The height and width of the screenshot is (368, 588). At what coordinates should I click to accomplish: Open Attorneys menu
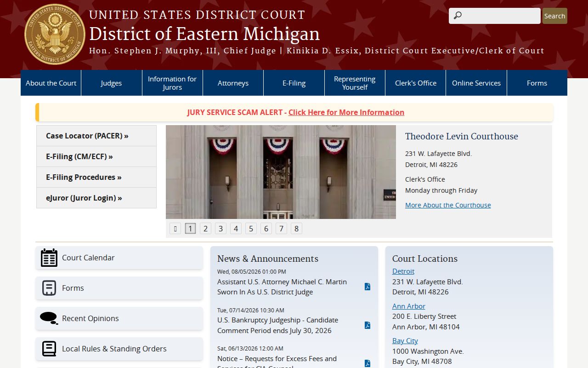(x=233, y=83)
